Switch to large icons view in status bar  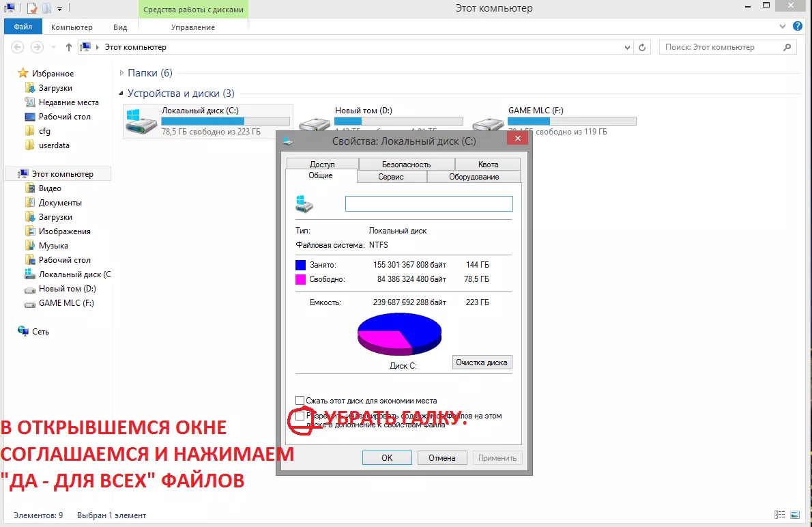point(795,515)
